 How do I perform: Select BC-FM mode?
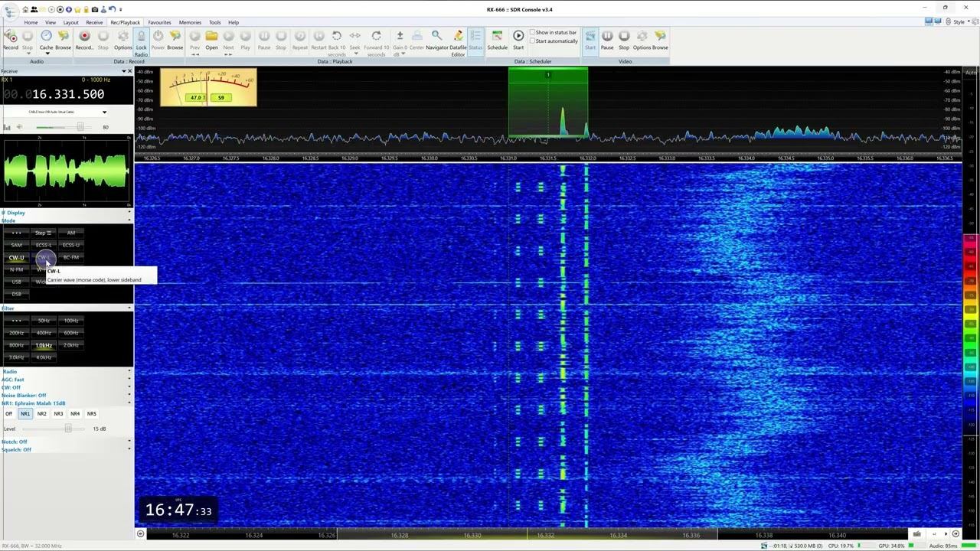coord(71,257)
